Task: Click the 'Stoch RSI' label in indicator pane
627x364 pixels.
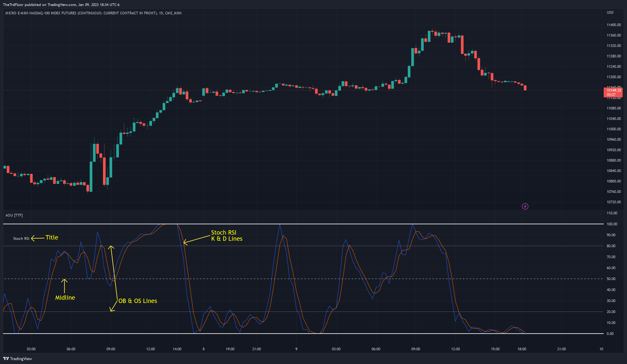Action: coord(21,239)
